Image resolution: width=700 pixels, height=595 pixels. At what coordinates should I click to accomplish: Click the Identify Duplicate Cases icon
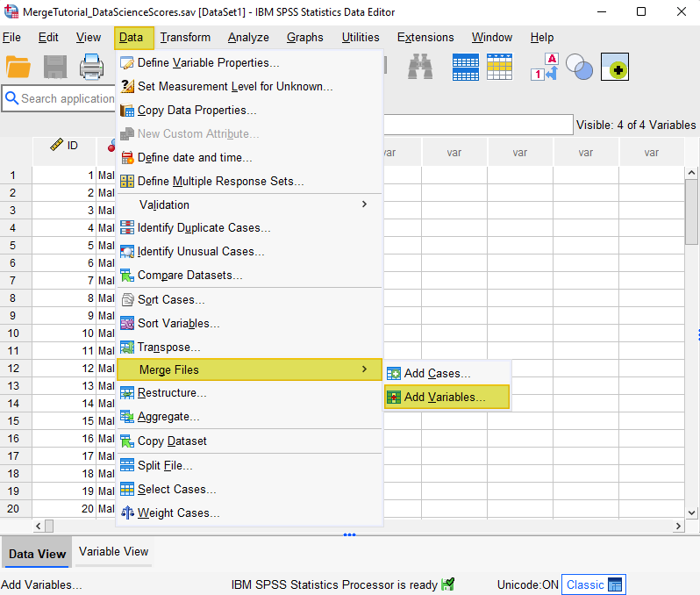(127, 228)
